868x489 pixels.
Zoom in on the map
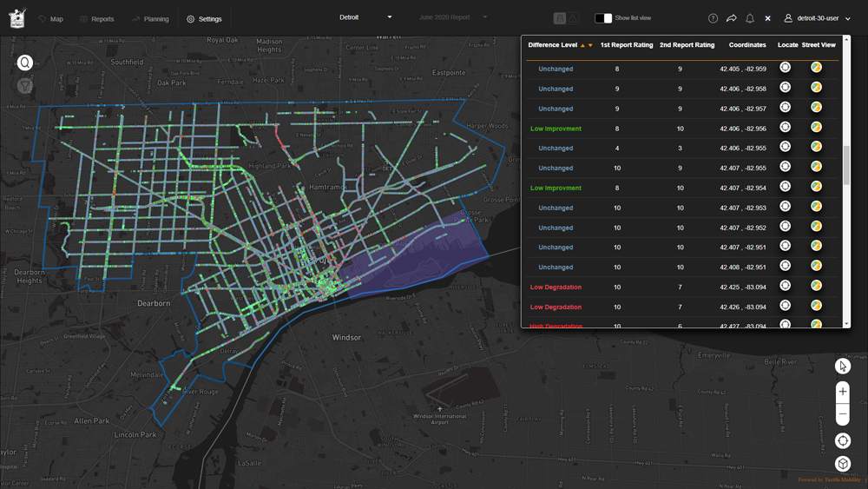coord(843,392)
